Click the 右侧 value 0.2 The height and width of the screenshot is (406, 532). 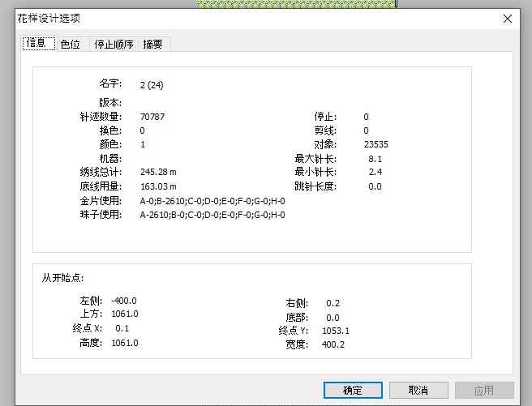click(332, 303)
